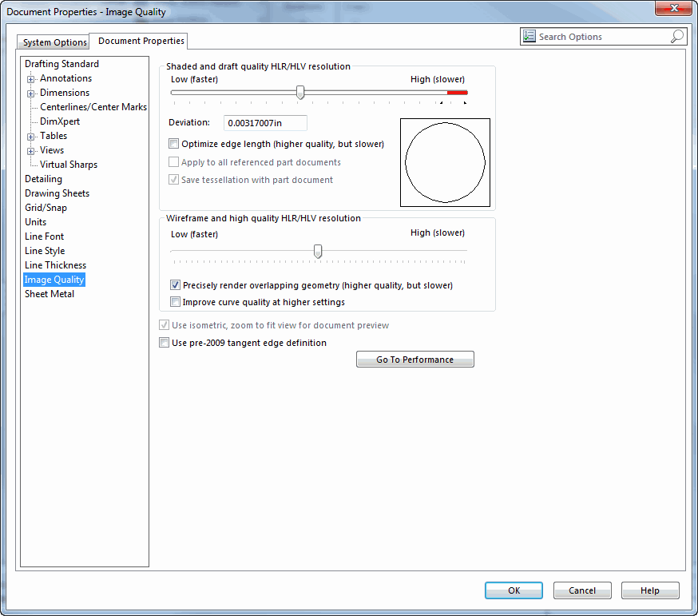Click the OK button

coord(514,590)
